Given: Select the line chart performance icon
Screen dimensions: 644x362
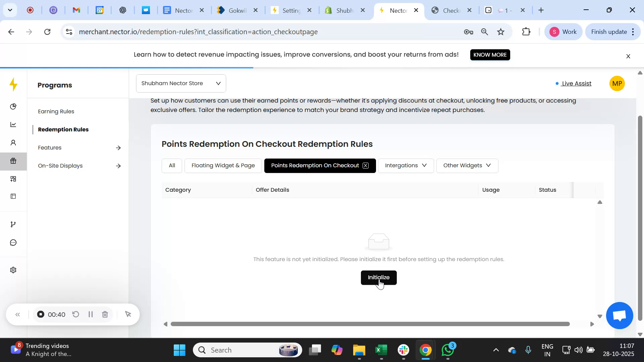Looking at the screenshot, I should tap(13, 124).
